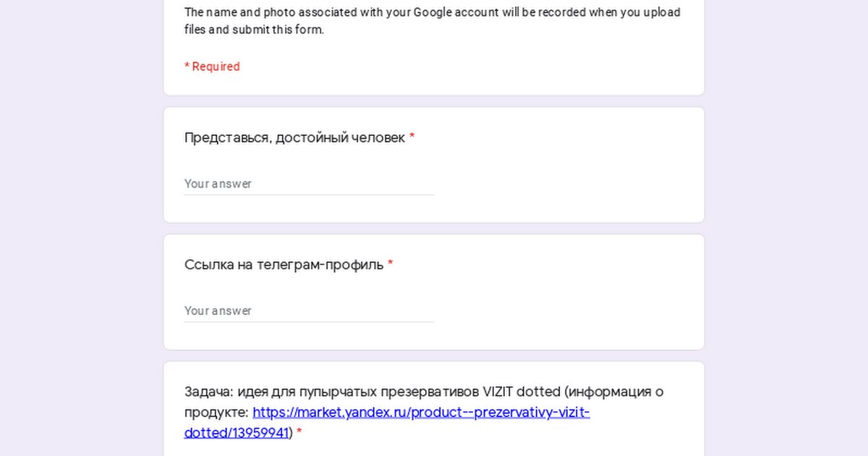
Task: Focus the telegram profile link answer field
Action: (x=309, y=311)
